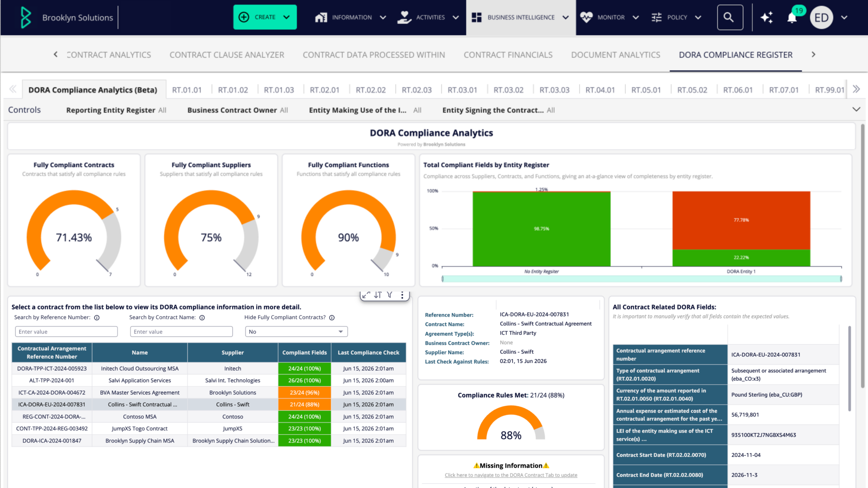Viewport: 868px width, 488px height.
Task: Click the Business Intelligence dashboard icon
Action: (476, 17)
